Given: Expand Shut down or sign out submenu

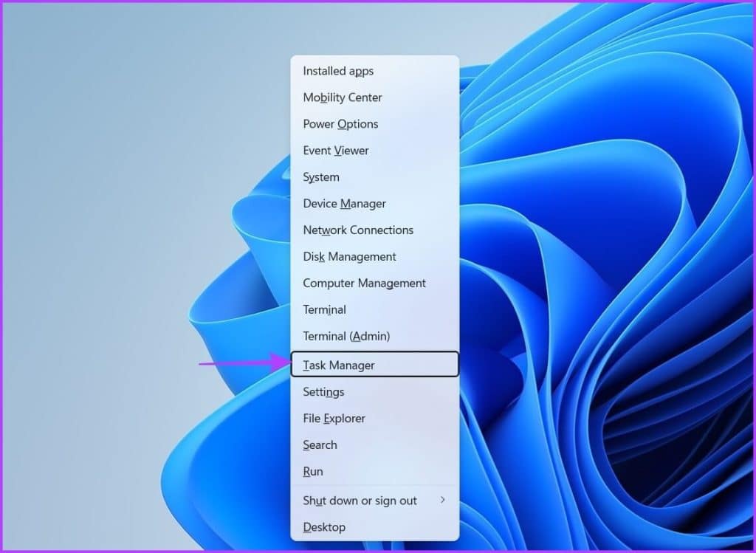Looking at the screenshot, I should (x=374, y=501).
